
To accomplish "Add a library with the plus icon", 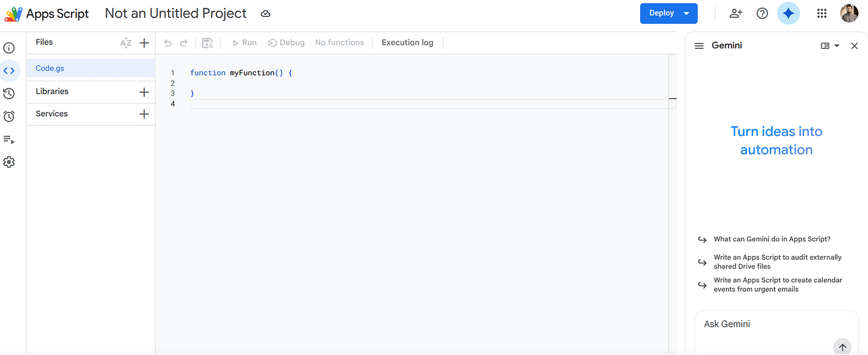I will (x=144, y=92).
